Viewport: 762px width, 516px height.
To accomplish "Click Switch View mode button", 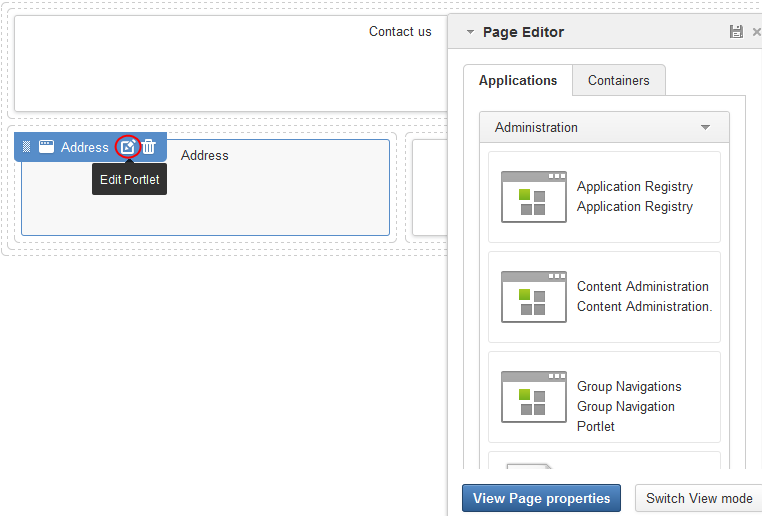I will pyautogui.click(x=699, y=498).
